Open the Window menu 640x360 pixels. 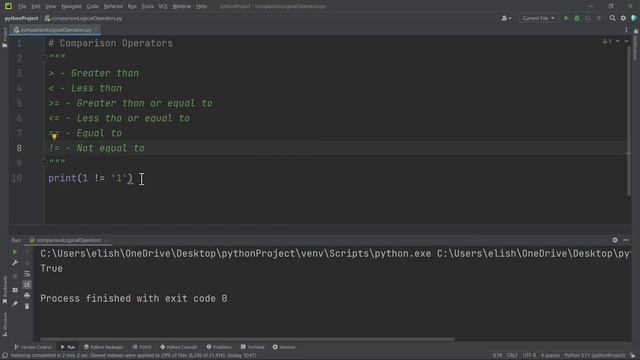pyautogui.click(x=182, y=7)
